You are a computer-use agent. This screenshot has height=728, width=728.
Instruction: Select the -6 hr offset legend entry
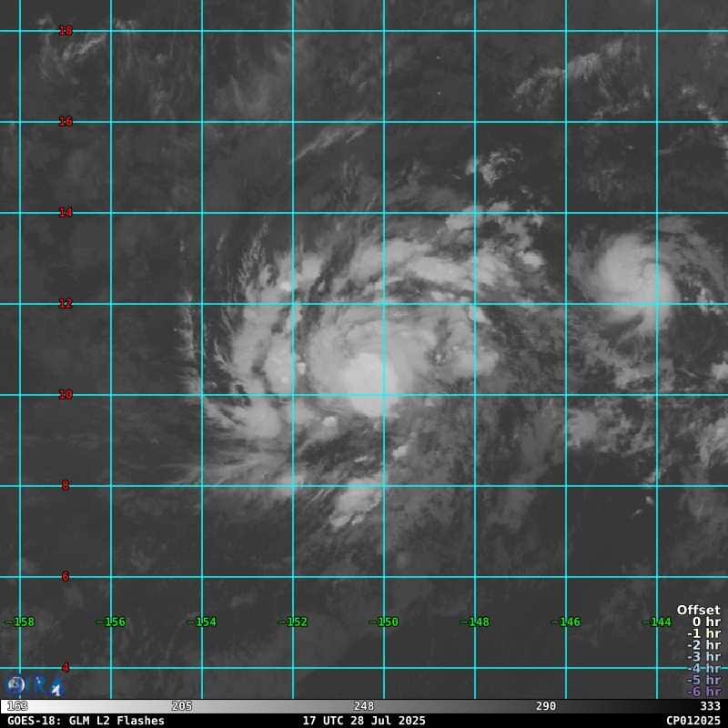coord(703,692)
